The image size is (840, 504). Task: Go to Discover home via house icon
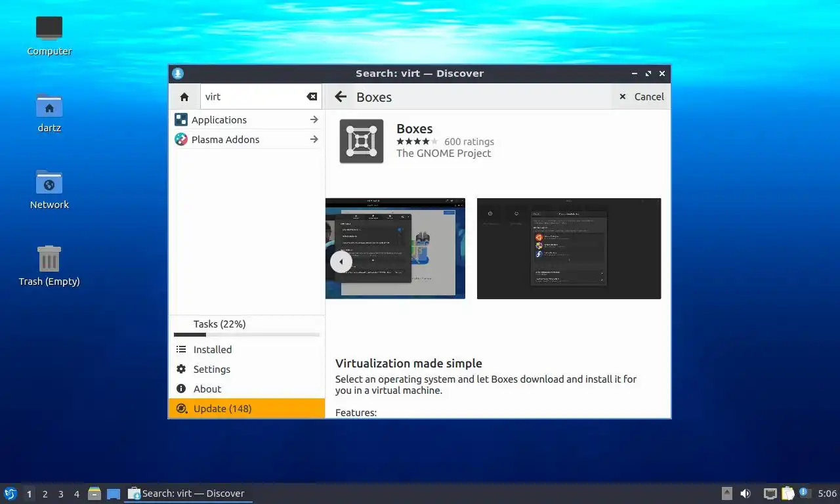[x=184, y=96]
